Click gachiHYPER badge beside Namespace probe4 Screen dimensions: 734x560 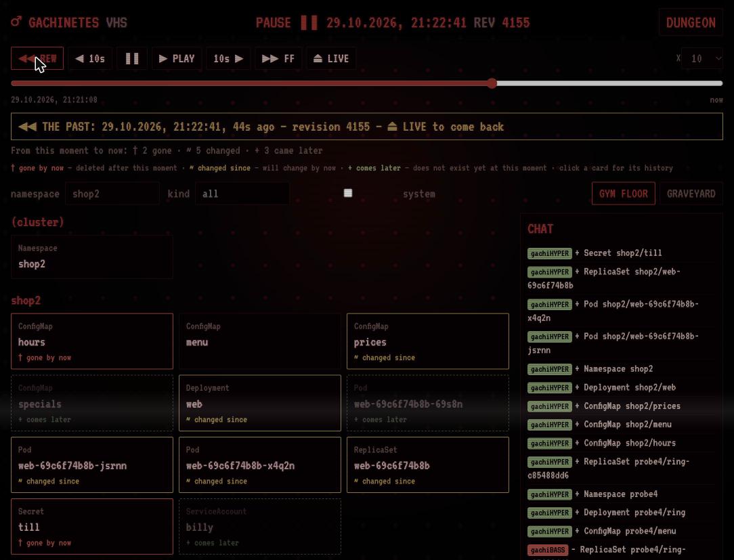coord(550,494)
